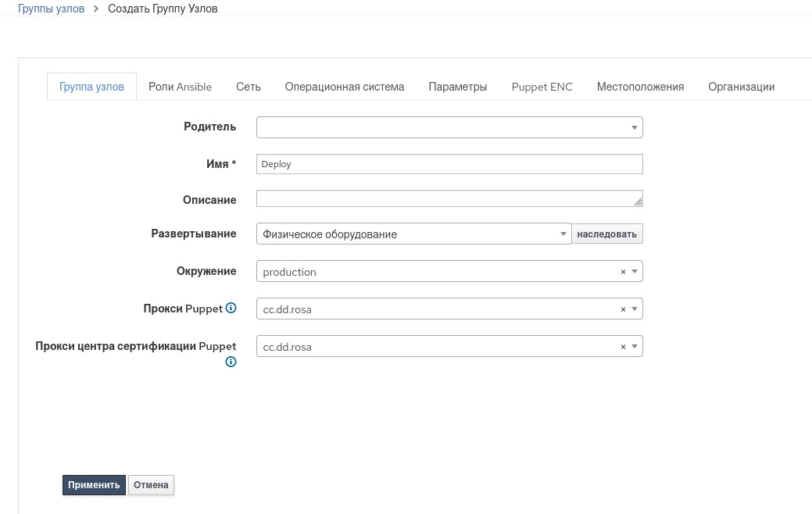Open Прокси центра сертификации Puppet dropdown arrow
This screenshot has width=812, height=514.
tap(635, 347)
